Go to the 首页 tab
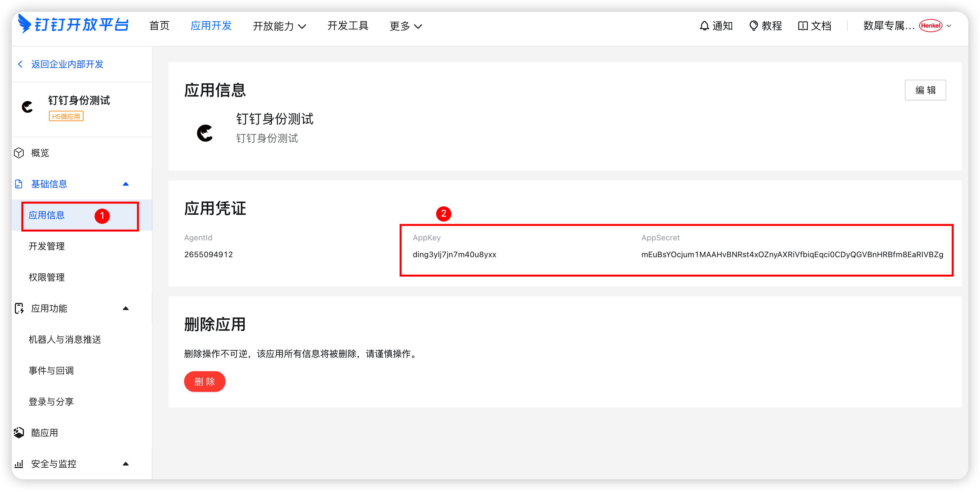The image size is (980, 491). (x=159, y=26)
